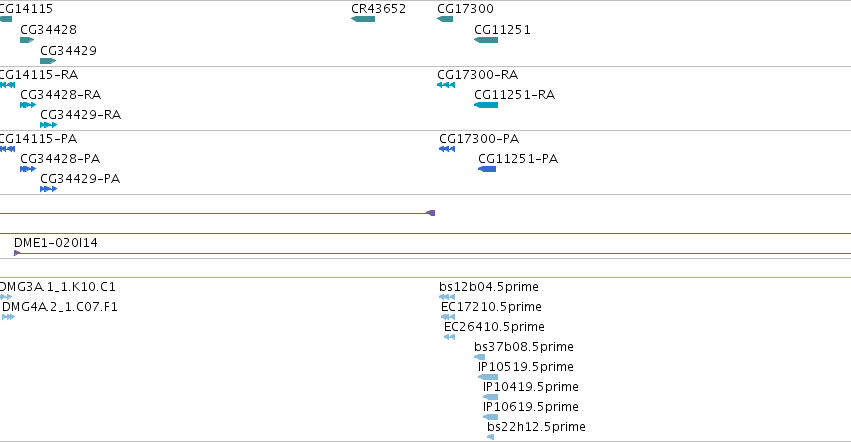Select the CG14115-RA transcript glyph

tap(8, 85)
